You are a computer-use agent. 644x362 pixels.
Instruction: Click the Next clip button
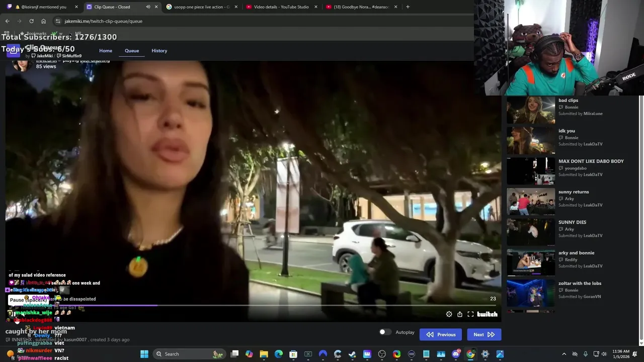484,334
